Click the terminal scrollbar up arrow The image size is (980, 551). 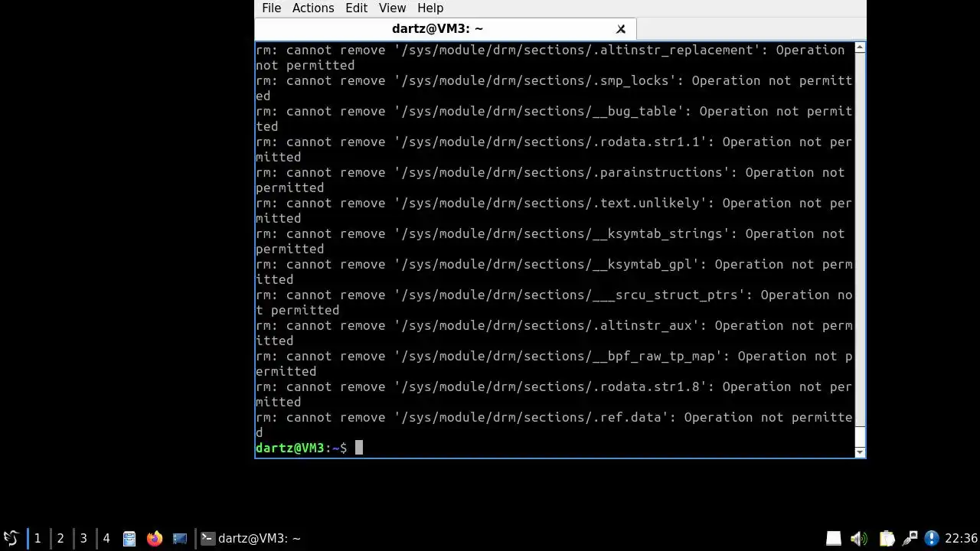(860, 48)
